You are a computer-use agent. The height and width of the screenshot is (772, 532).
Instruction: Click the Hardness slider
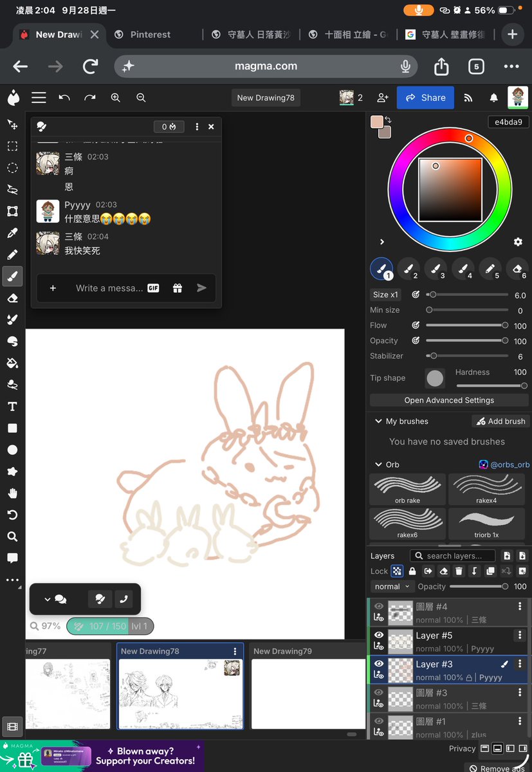point(491,385)
